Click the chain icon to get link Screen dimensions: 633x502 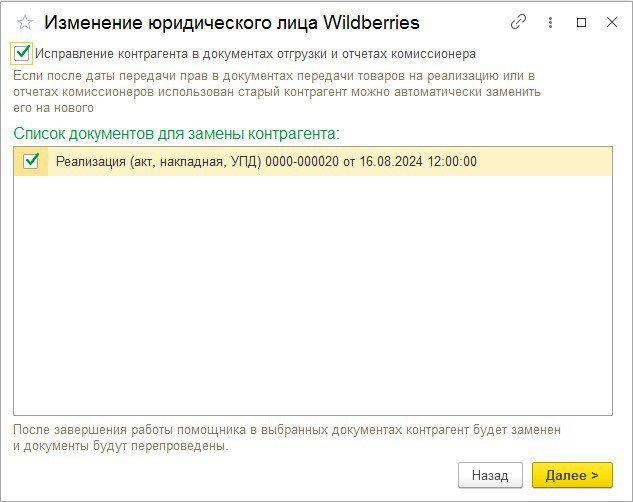pyautogui.click(x=518, y=22)
